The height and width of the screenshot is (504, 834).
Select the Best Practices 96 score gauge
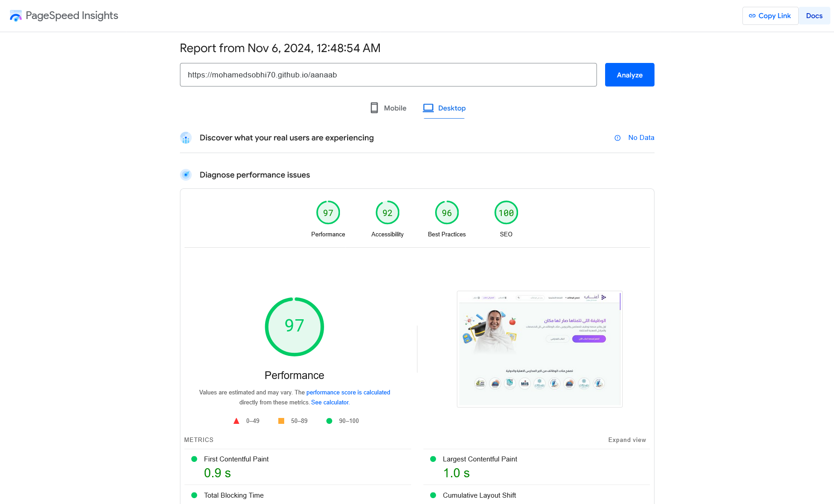[x=447, y=212]
